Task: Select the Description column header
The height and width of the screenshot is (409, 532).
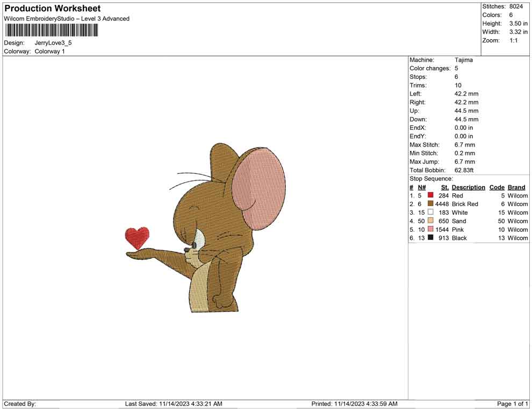Action: click(x=468, y=187)
